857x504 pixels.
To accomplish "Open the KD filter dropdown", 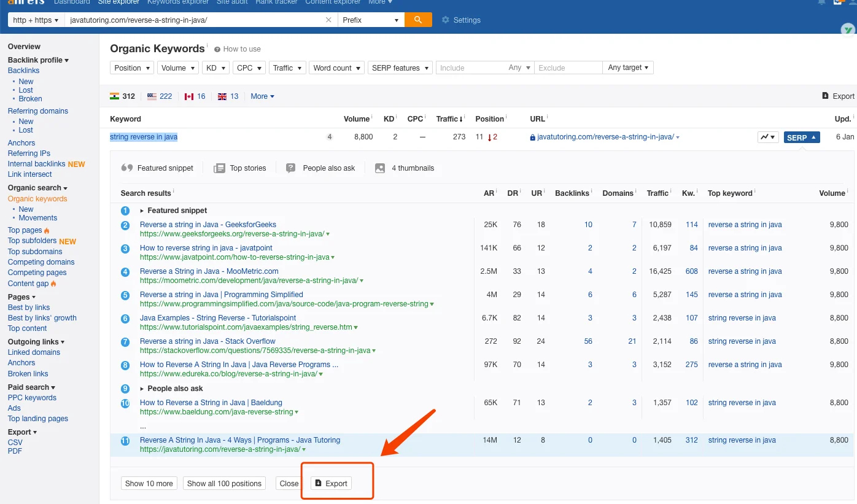I will (215, 68).
